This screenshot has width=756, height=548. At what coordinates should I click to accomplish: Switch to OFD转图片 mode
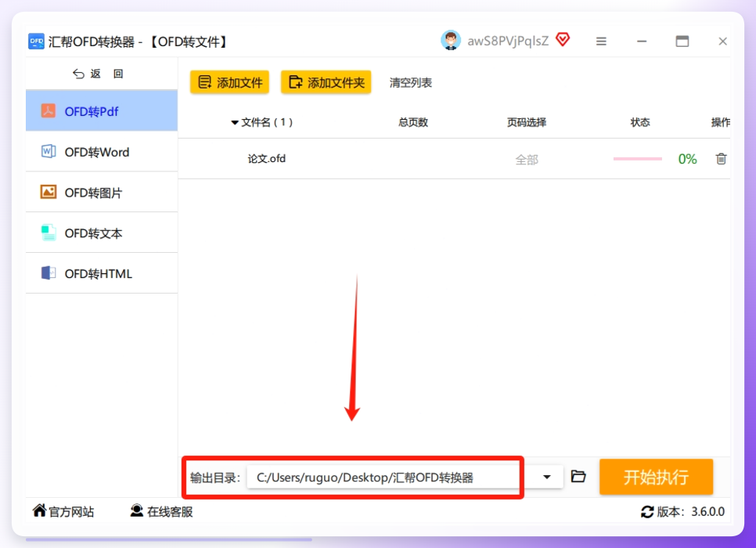(102, 192)
